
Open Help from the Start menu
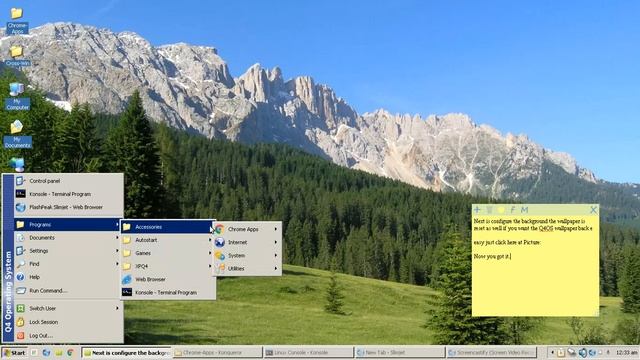[x=69, y=277]
